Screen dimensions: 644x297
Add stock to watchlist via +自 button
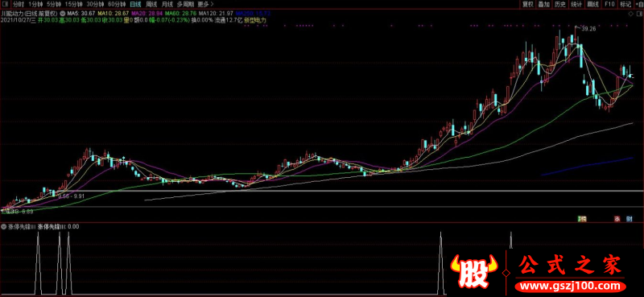coord(638,5)
